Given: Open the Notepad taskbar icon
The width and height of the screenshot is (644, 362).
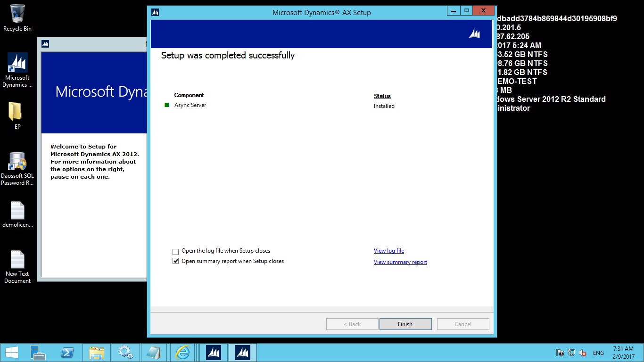Looking at the screenshot, I should (x=154, y=353).
